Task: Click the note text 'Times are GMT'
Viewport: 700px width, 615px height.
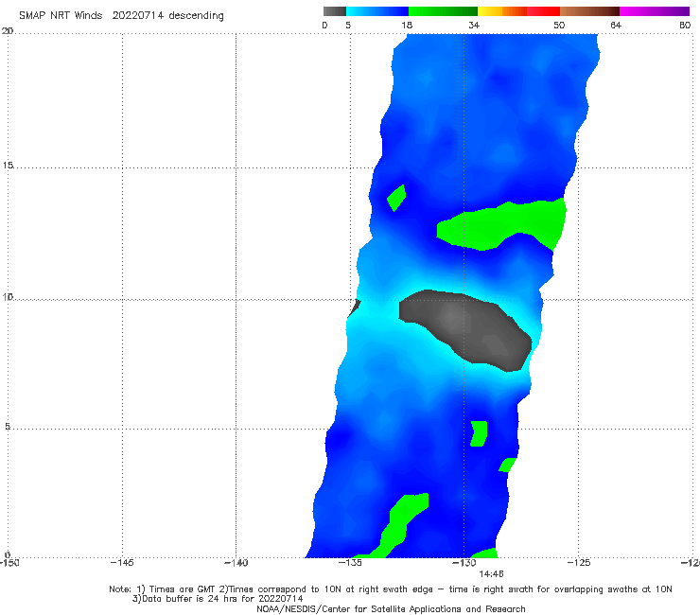Action: (x=182, y=589)
